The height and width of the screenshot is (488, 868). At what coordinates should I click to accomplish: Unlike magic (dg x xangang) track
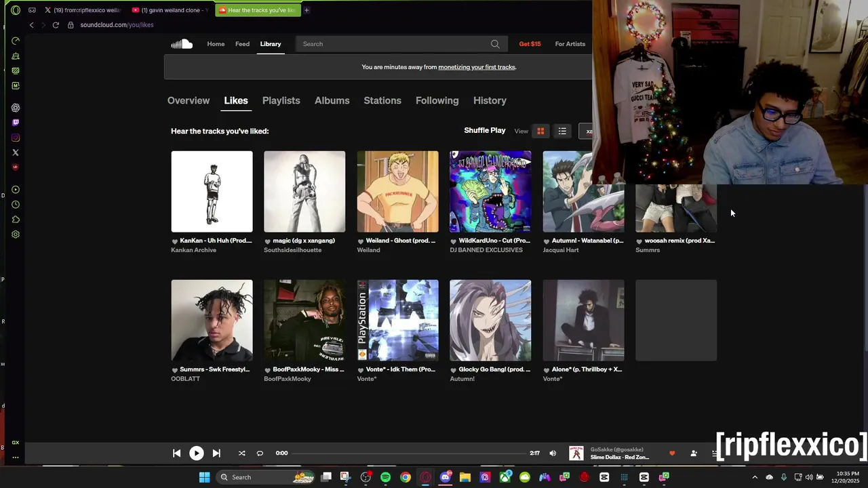[267, 241]
